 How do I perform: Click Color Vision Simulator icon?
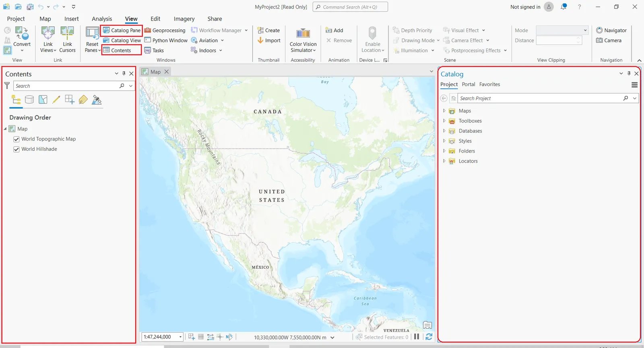coord(303,33)
